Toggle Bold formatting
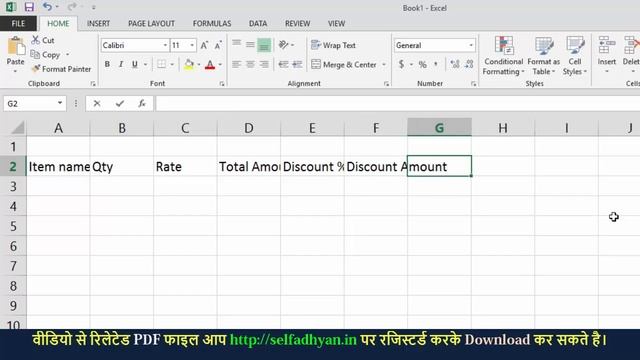Image resolution: width=640 pixels, height=360 pixels. coord(107,64)
